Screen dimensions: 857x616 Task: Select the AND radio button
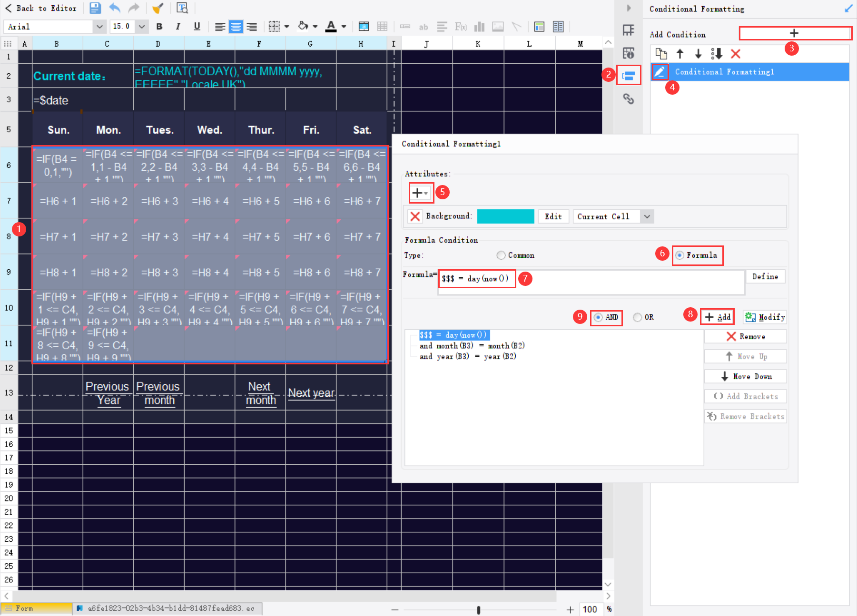click(598, 317)
